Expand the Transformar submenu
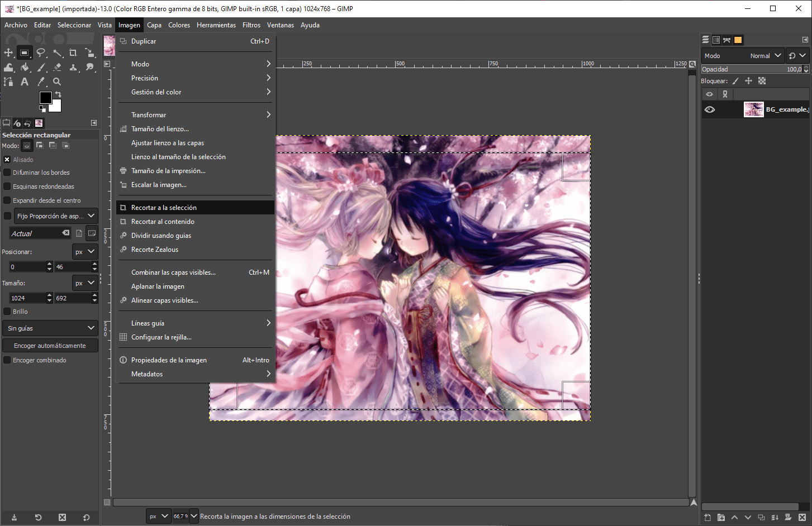This screenshot has width=812, height=526. click(x=195, y=115)
